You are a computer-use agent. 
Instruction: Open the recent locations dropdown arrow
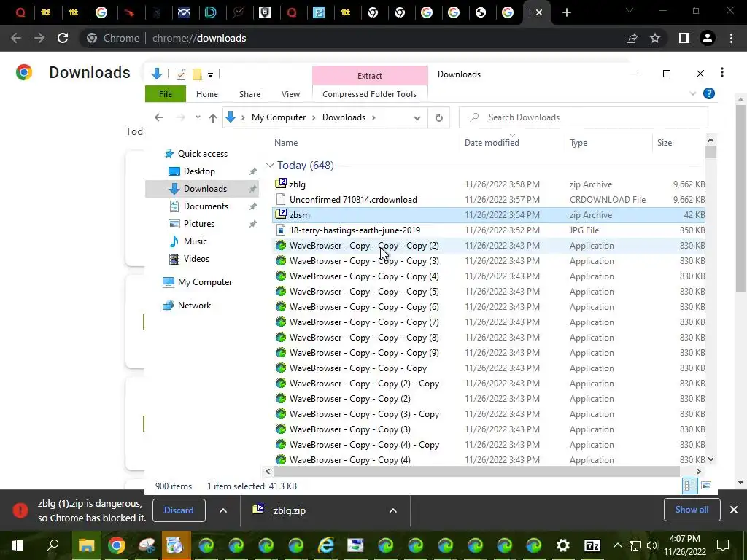click(x=198, y=117)
